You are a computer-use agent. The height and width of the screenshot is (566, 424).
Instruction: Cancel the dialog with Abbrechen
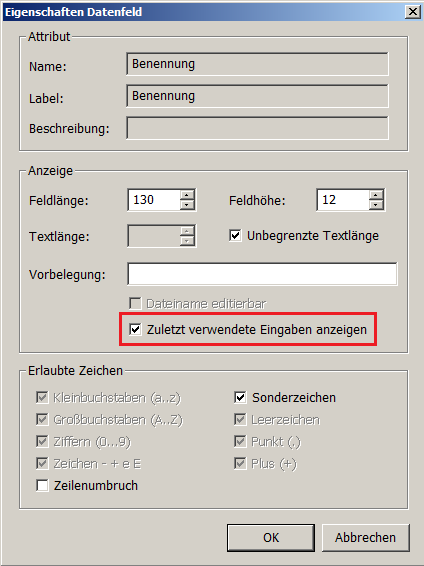(x=366, y=537)
